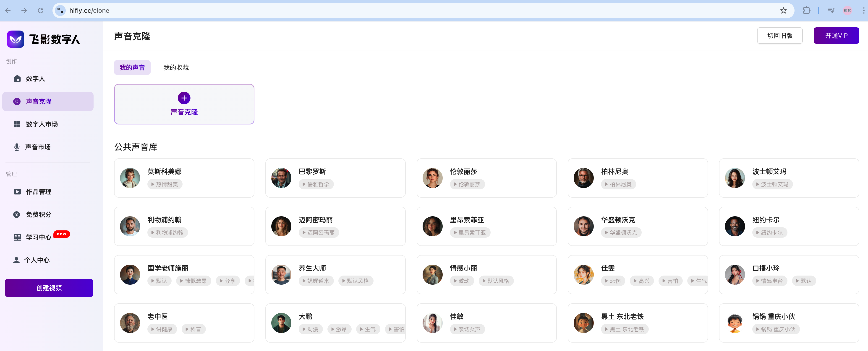Click the 创建视频 button
Screen dimensions: 868x351
coord(49,288)
